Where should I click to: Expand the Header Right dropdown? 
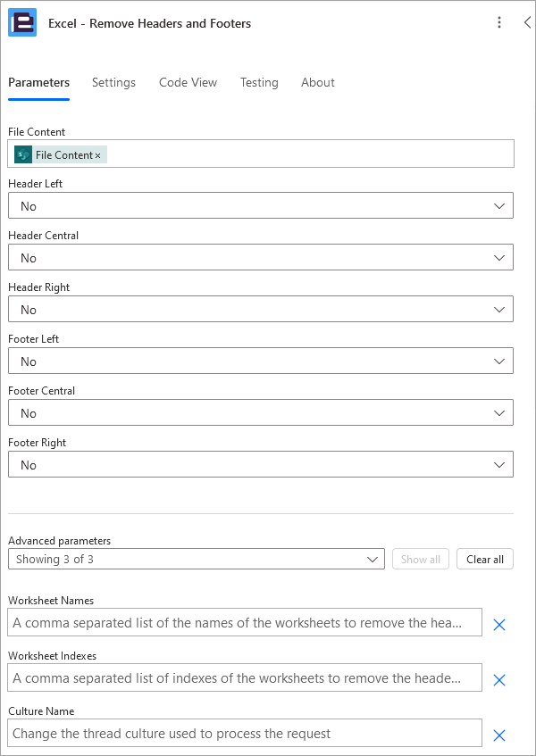261,309
